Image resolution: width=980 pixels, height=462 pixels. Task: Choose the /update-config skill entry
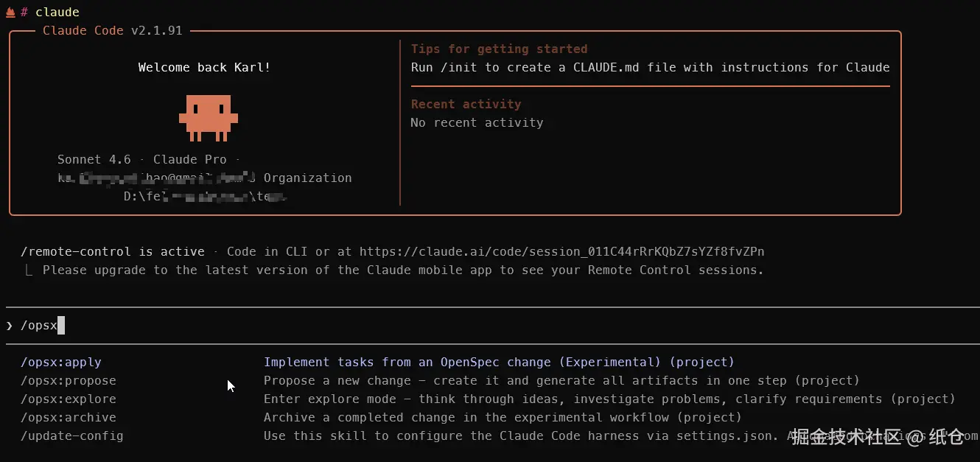pyautogui.click(x=72, y=436)
